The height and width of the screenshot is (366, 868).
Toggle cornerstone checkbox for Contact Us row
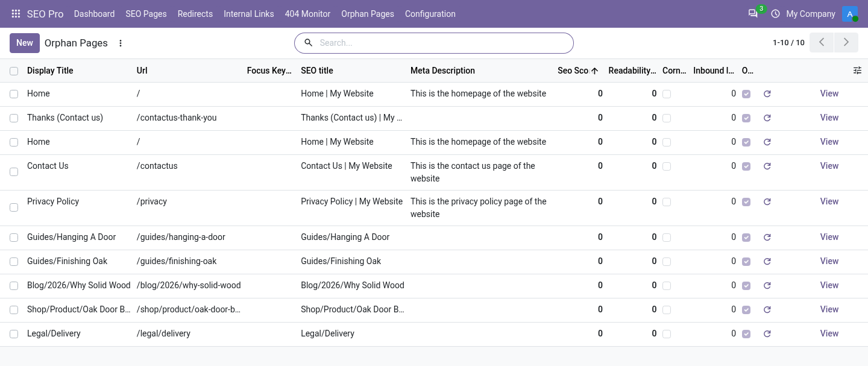coord(667,166)
